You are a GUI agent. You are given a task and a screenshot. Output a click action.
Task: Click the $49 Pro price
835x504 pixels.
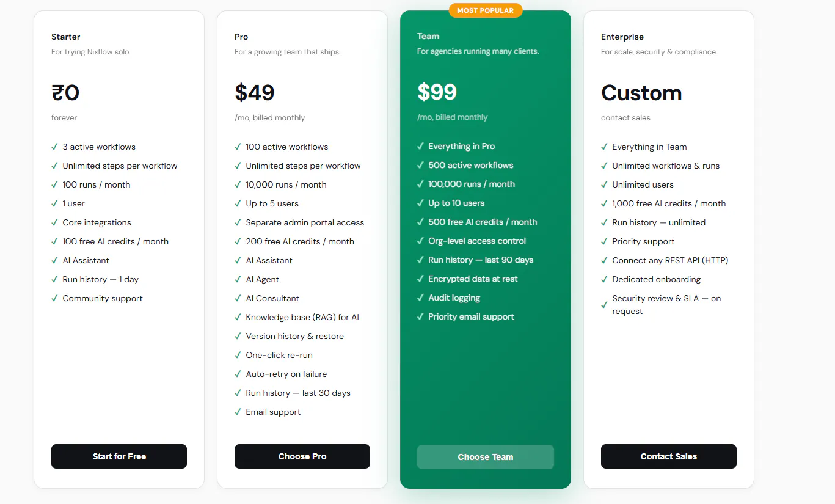255,93
